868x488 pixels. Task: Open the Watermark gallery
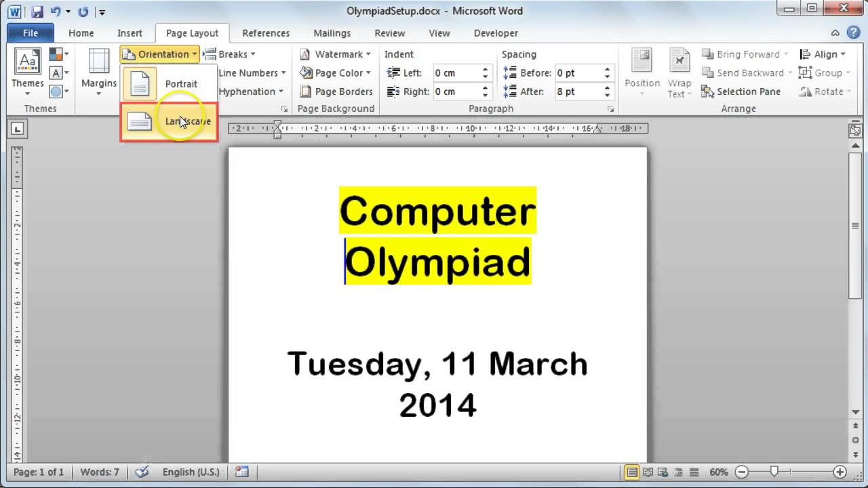click(x=335, y=54)
